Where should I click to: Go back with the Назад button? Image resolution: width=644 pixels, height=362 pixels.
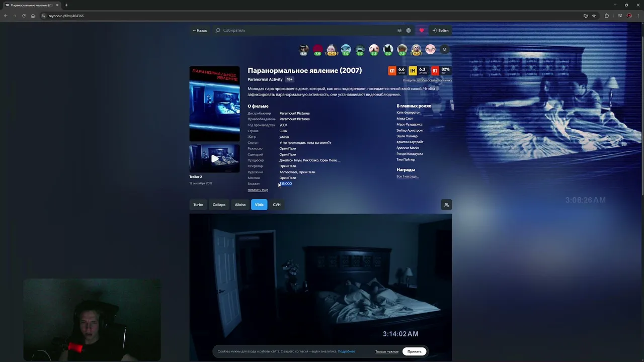pos(200,30)
